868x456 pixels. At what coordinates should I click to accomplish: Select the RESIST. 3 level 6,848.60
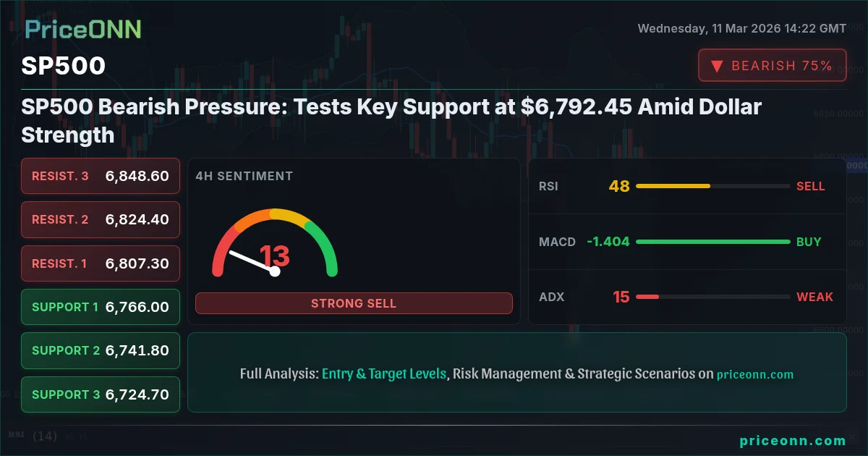(101, 176)
